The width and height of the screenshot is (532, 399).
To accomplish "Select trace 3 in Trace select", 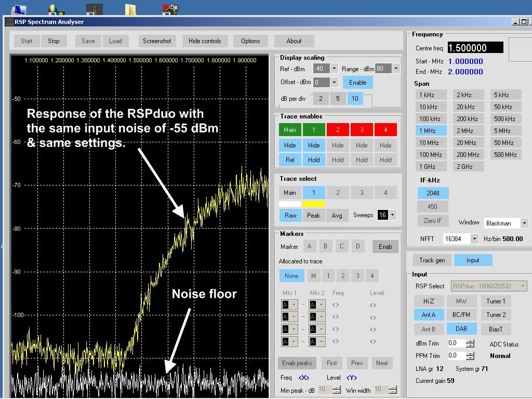I will click(362, 193).
